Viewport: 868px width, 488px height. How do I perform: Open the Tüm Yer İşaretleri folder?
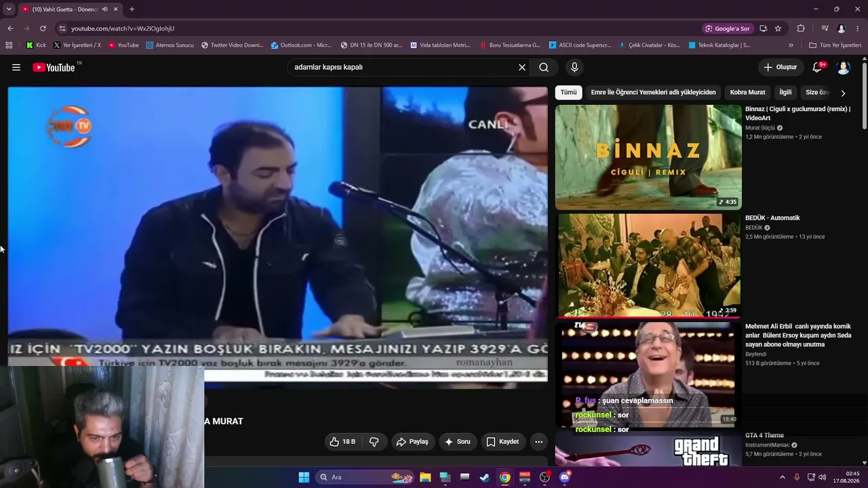835,45
